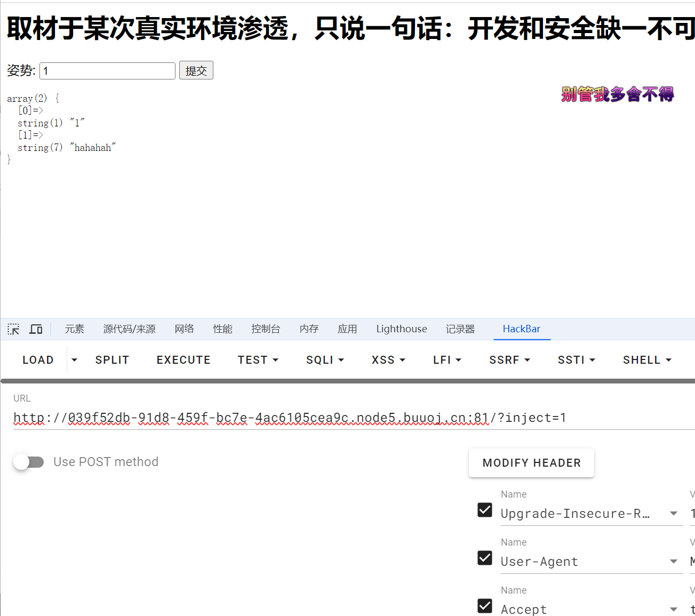This screenshot has height=616, width=695.
Task: Expand the SSTI menu
Action: coord(576,360)
